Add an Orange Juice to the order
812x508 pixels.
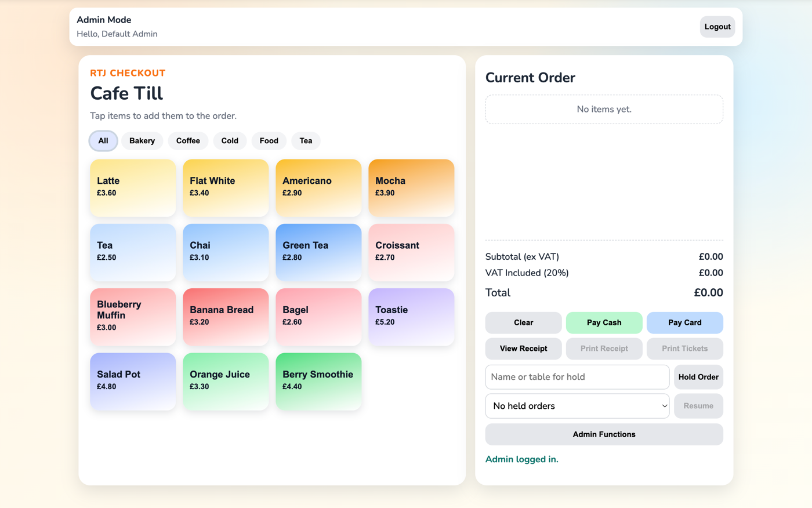coord(226,382)
